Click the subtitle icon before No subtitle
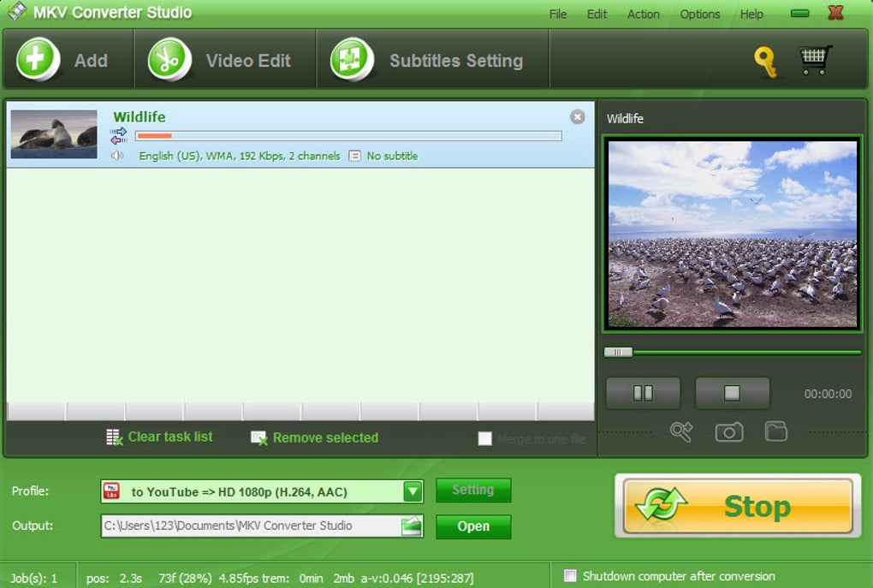873x588 pixels. pos(354,156)
